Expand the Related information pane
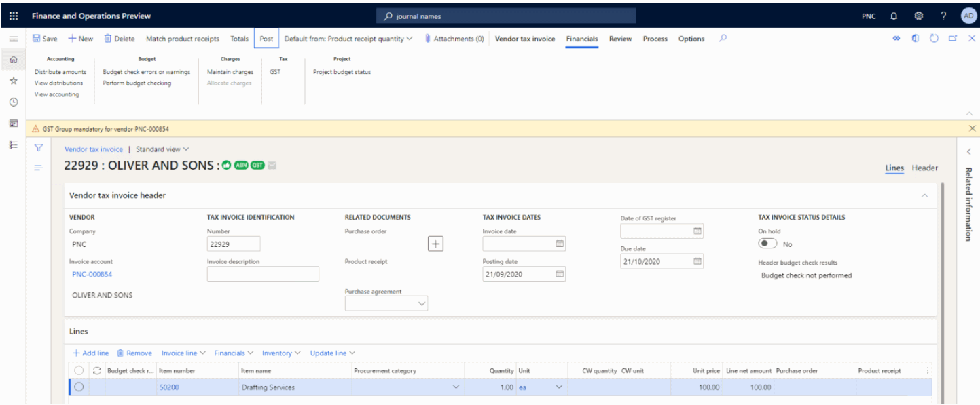Viewport: 980px width, 405px height. pos(968,151)
